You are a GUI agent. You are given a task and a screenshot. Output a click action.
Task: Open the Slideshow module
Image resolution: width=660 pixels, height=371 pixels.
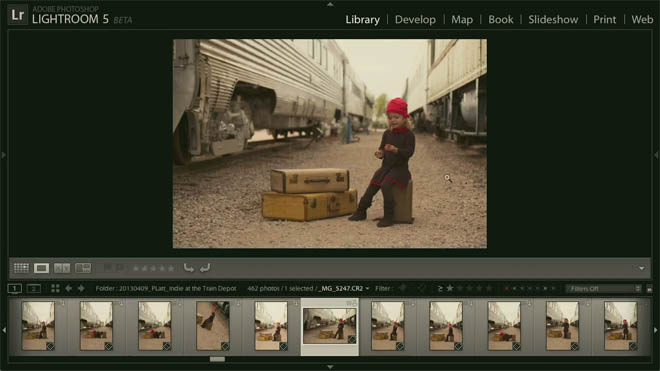[x=553, y=19]
